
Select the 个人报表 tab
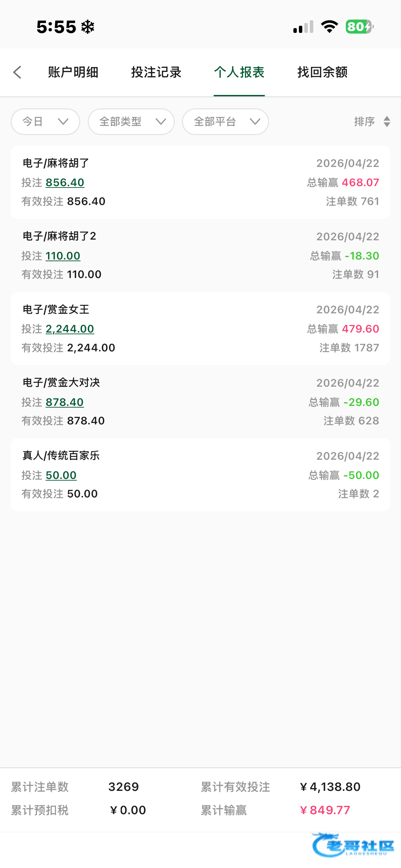click(x=239, y=72)
